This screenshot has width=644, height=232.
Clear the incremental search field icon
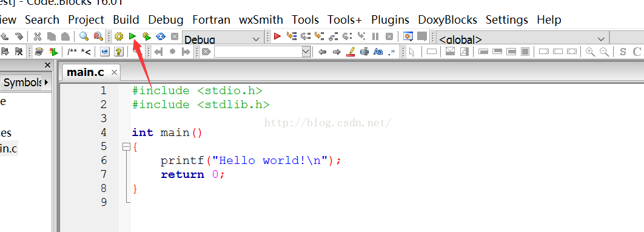tap(206, 52)
